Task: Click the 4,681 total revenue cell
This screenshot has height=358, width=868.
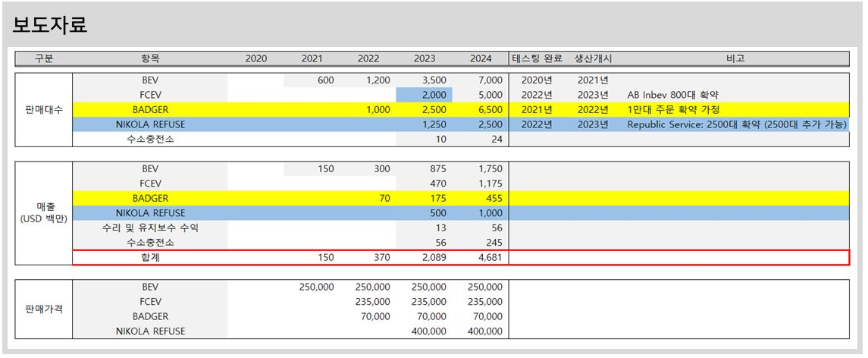Action: coord(490,258)
